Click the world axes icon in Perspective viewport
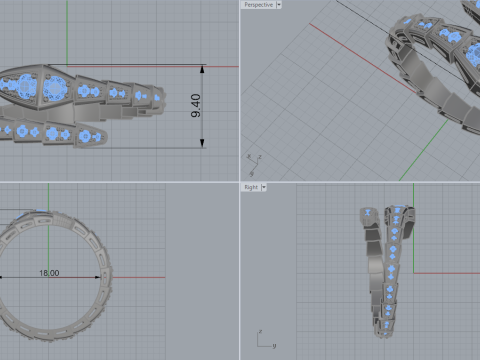The width and height of the screenshot is (480, 360). pos(254,165)
